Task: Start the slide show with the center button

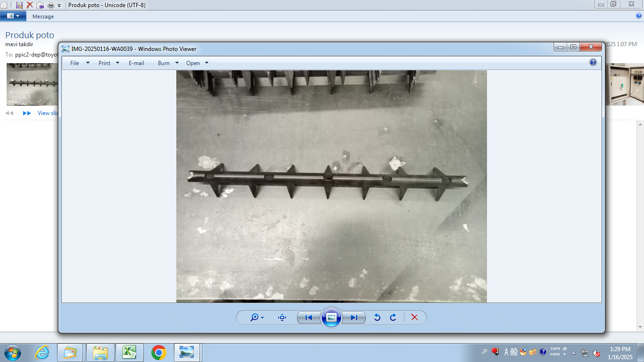Action: tap(331, 317)
